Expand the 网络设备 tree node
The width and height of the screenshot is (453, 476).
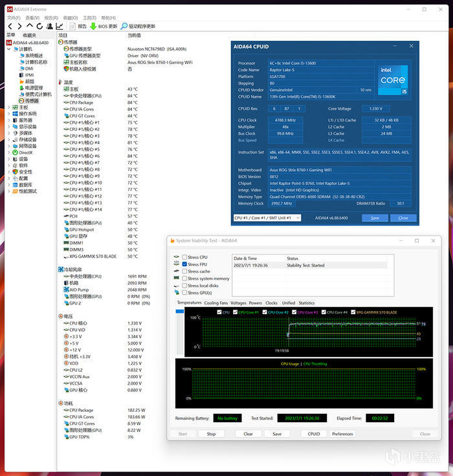pyautogui.click(x=9, y=146)
